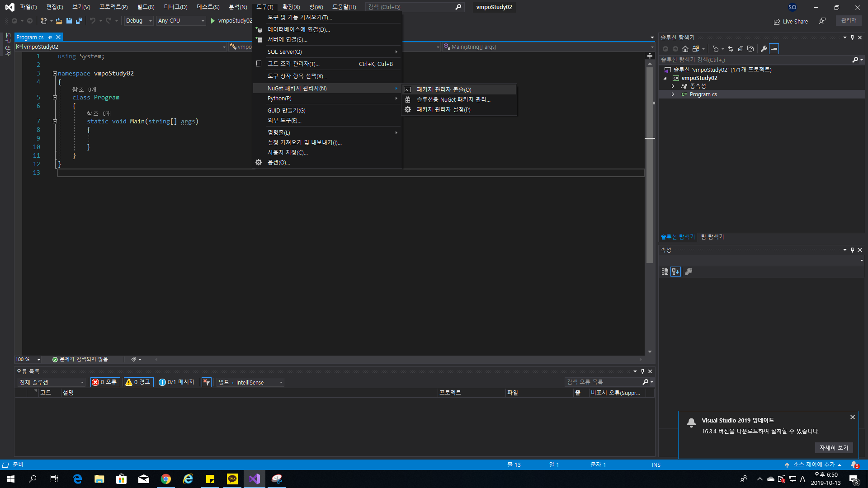Open the Debug configuration dropdown
The width and height of the screenshot is (868, 488).
(139, 21)
